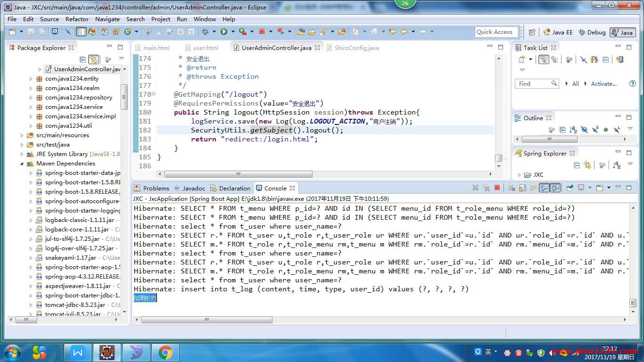644x362 pixels.
Task: Expand the JRE System Library node
Action: (22, 154)
